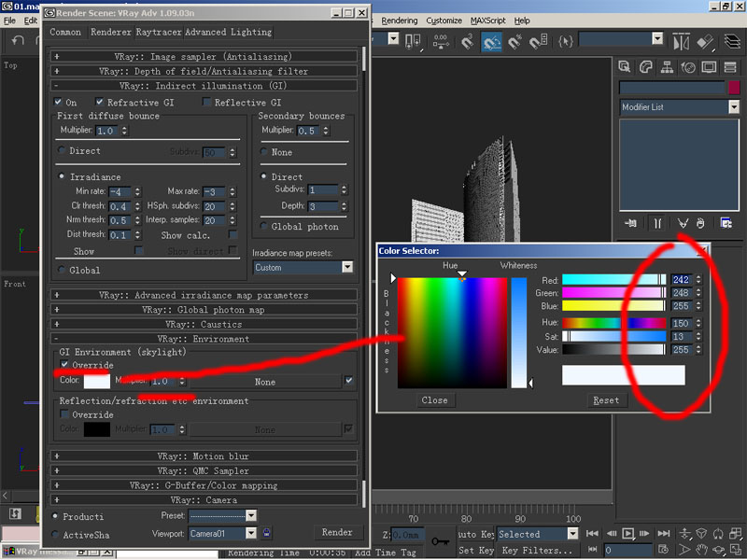Viewport: 747px width, 560px height.
Task: Toggle GI Environment skylight Override checkbox
Action: click(64, 365)
